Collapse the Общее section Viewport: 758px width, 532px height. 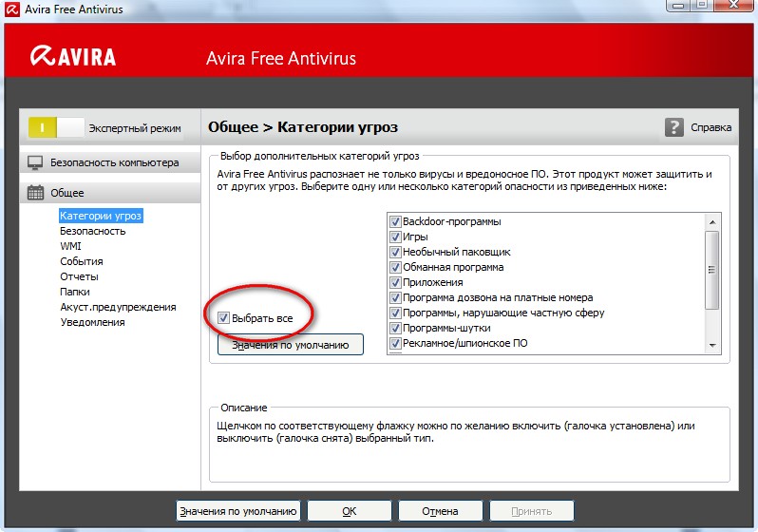click(110, 193)
